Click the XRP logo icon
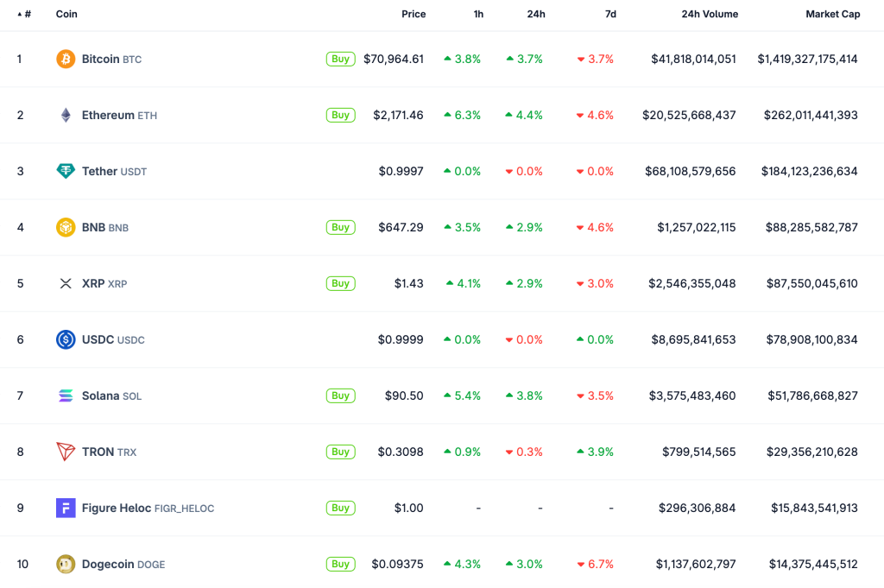This screenshot has height=588, width=884. 66,283
